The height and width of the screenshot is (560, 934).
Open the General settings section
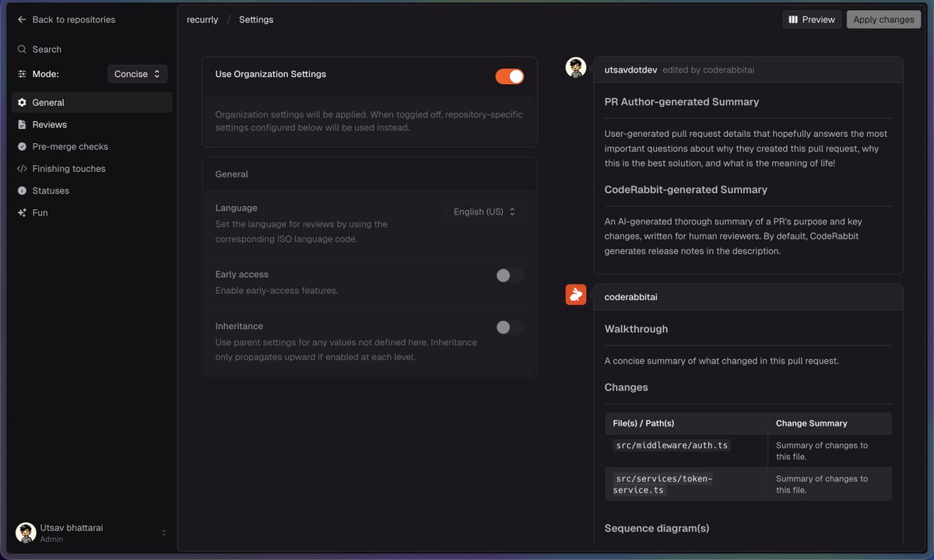92,103
